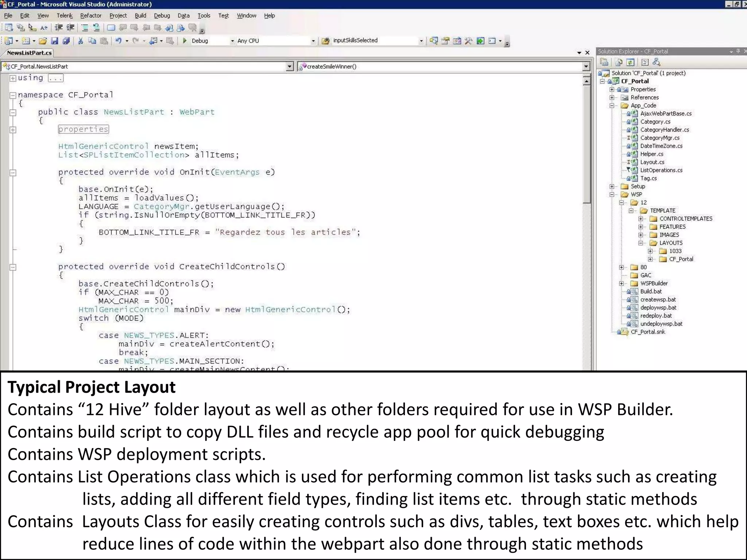Click the Increase Indent toolbar icon
The image size is (747, 560).
[70, 28]
